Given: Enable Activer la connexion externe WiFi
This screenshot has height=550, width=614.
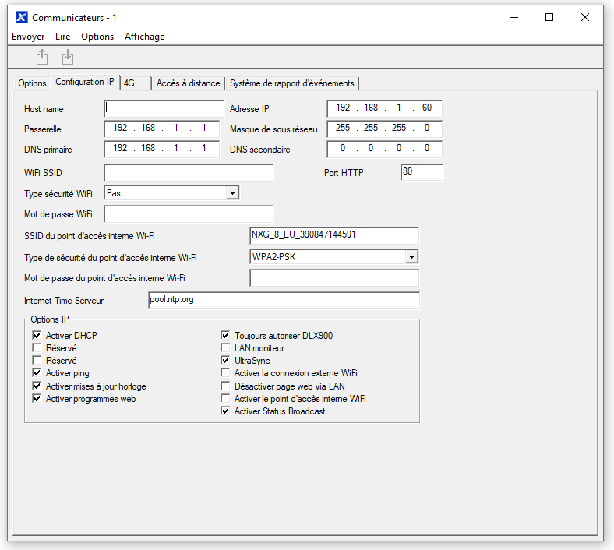Looking at the screenshot, I should pyautogui.click(x=225, y=373).
